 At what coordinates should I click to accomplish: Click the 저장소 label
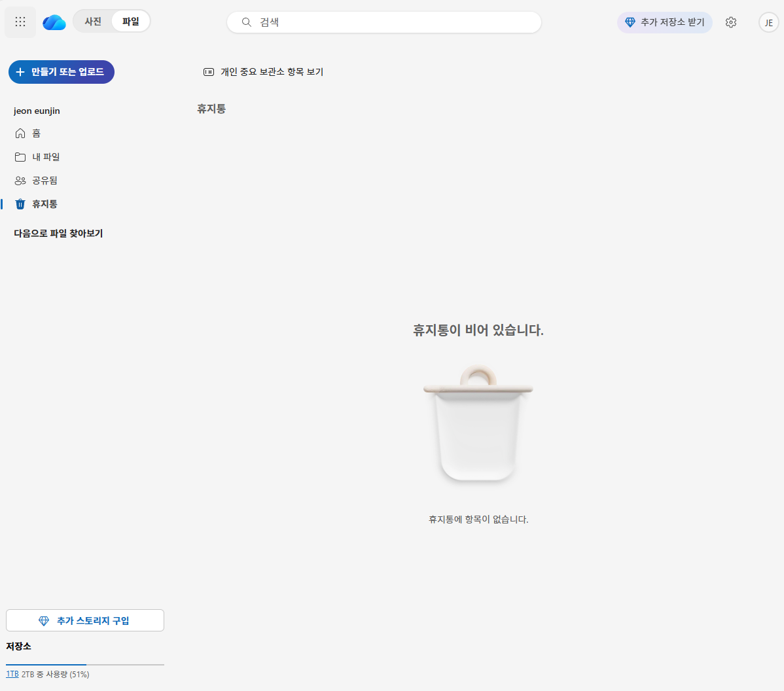pyautogui.click(x=18, y=646)
